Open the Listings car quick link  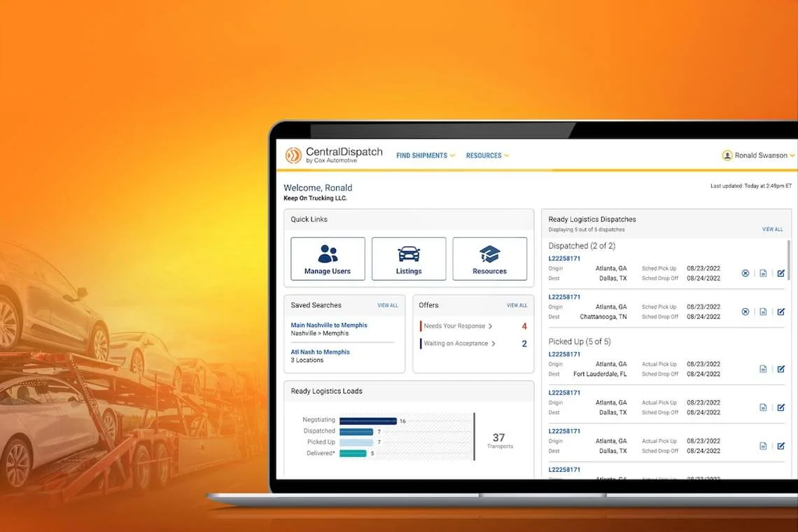tap(409, 258)
